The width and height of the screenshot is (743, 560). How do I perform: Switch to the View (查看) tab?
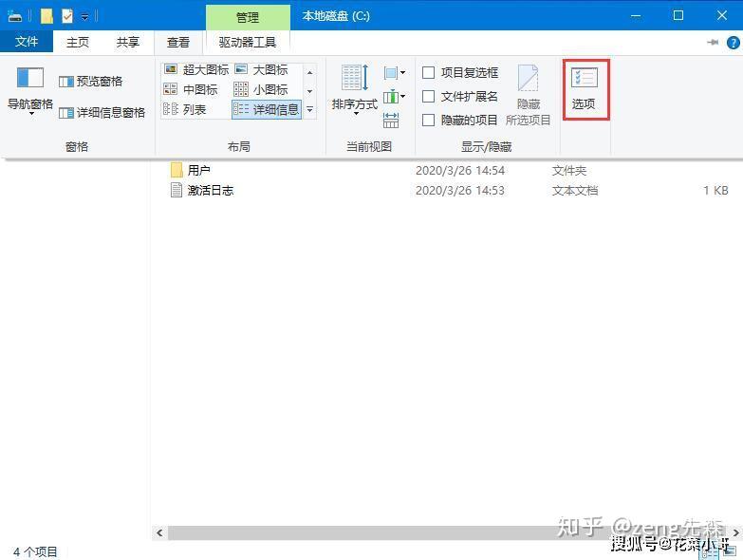[x=178, y=42]
